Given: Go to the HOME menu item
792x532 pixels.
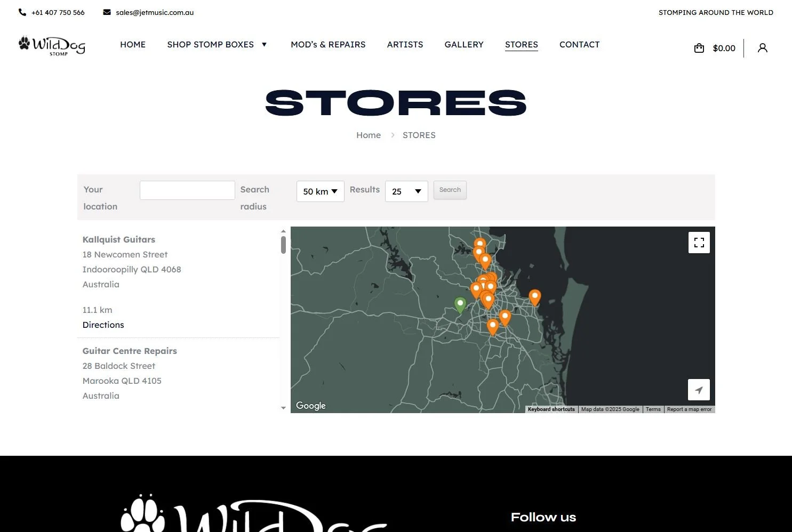Looking at the screenshot, I should pyautogui.click(x=133, y=44).
